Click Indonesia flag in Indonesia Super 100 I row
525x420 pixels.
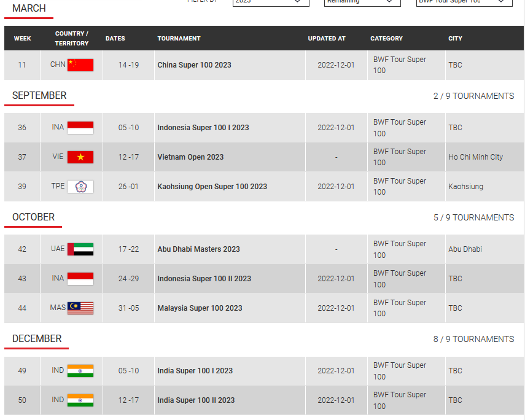pos(80,128)
